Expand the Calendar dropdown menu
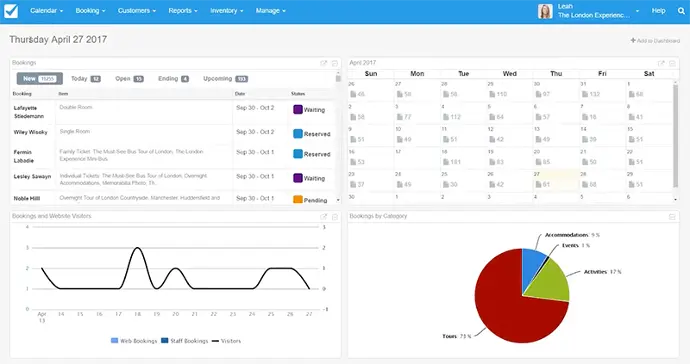Viewport: 690px width, 364px height. [x=46, y=11]
